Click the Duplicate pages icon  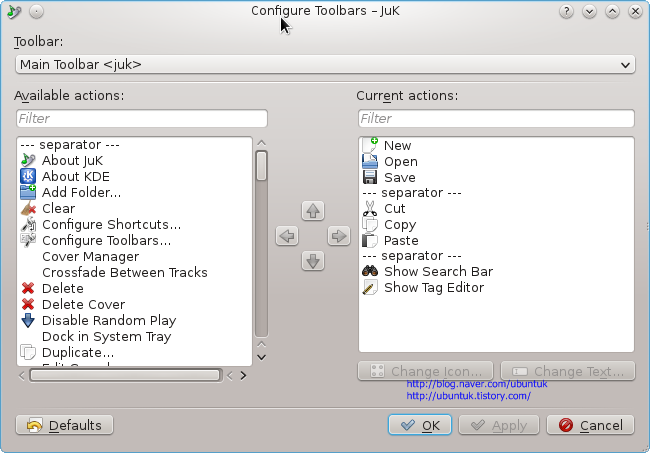point(28,352)
